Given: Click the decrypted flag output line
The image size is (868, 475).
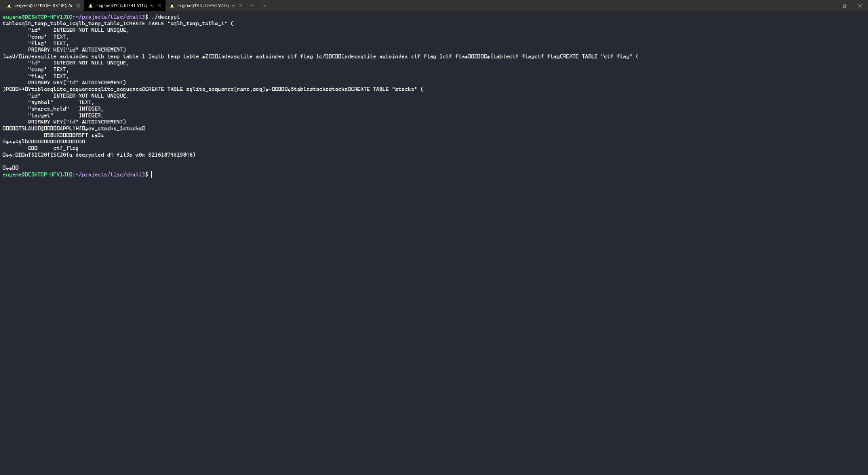Looking at the screenshot, I should click(x=98, y=155).
